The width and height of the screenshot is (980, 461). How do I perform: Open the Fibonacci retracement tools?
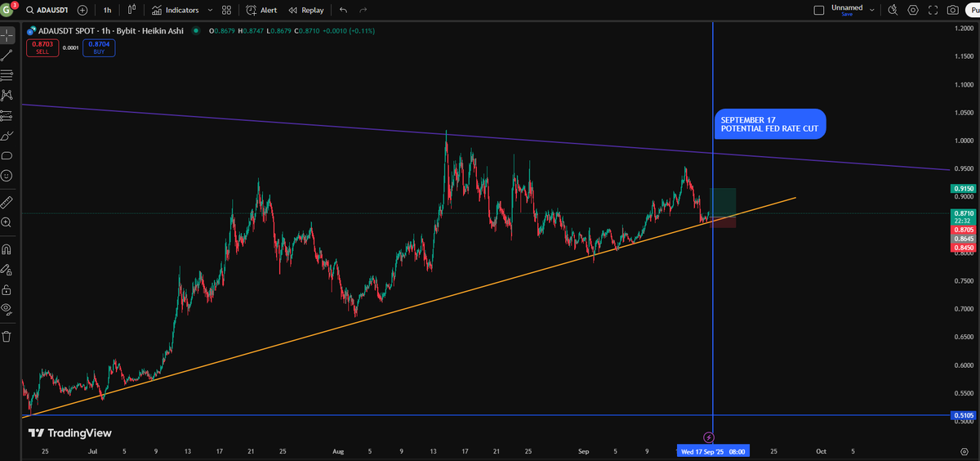coord(7,75)
